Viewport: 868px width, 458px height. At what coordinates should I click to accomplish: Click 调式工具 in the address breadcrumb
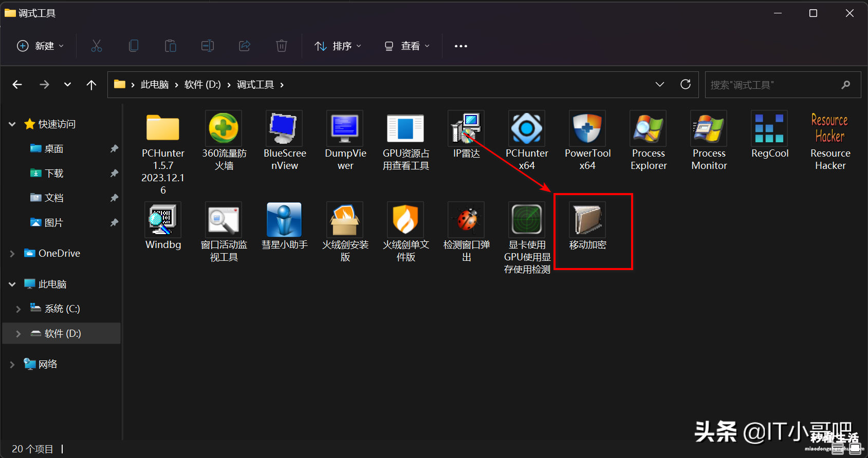coord(255,85)
